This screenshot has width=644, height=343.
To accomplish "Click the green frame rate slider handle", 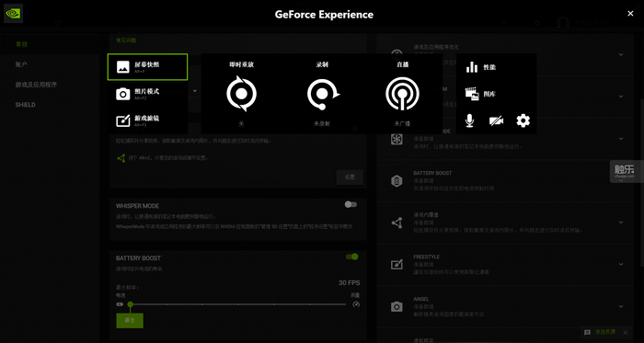I will [131, 304].
